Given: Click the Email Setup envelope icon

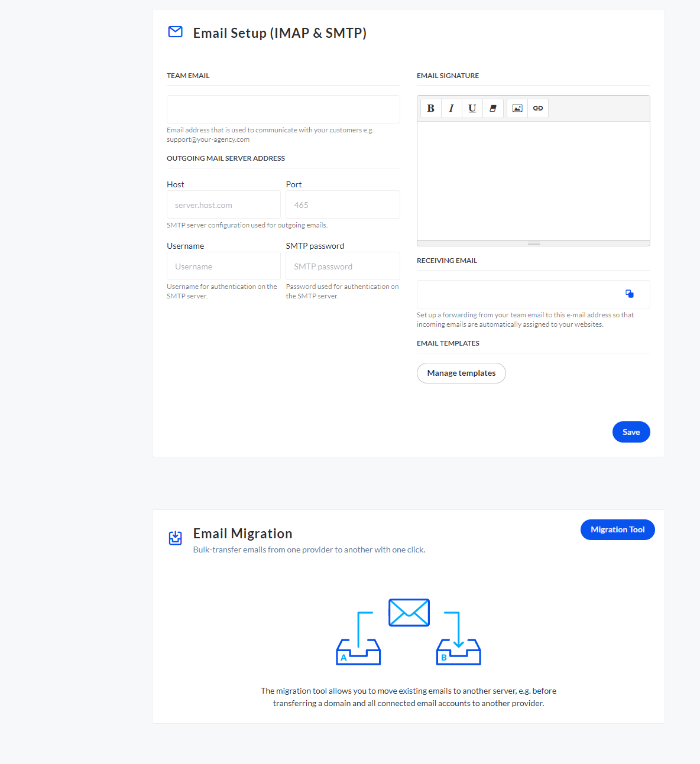Looking at the screenshot, I should 176,32.
